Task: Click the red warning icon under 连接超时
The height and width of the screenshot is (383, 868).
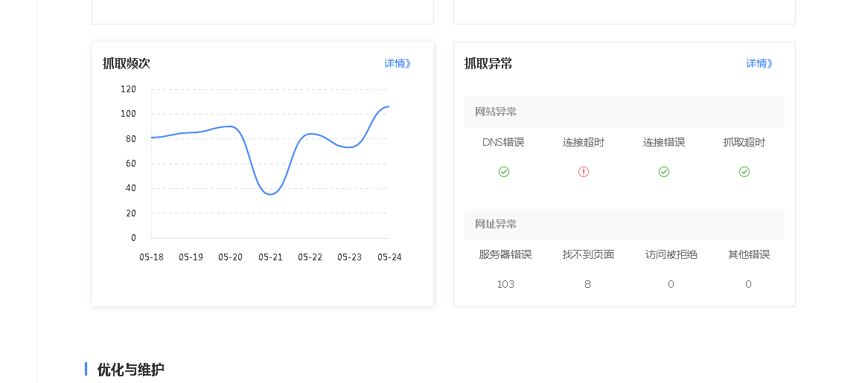Action: [x=584, y=172]
